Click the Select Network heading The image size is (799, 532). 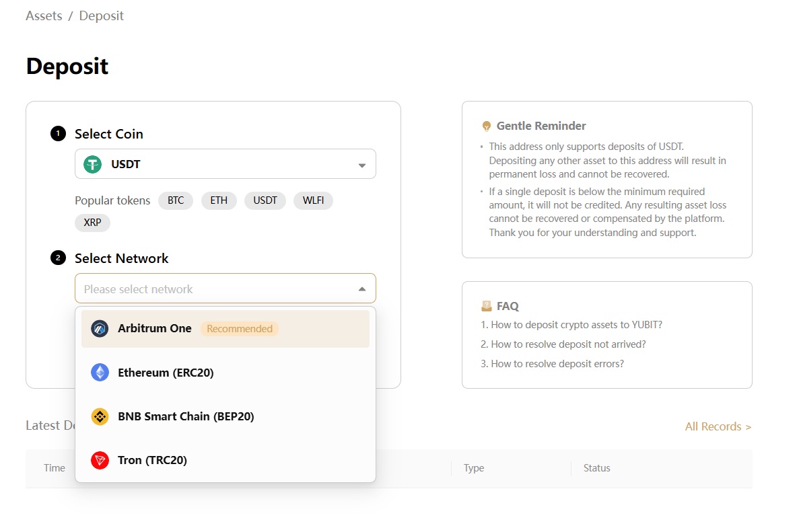click(x=121, y=258)
